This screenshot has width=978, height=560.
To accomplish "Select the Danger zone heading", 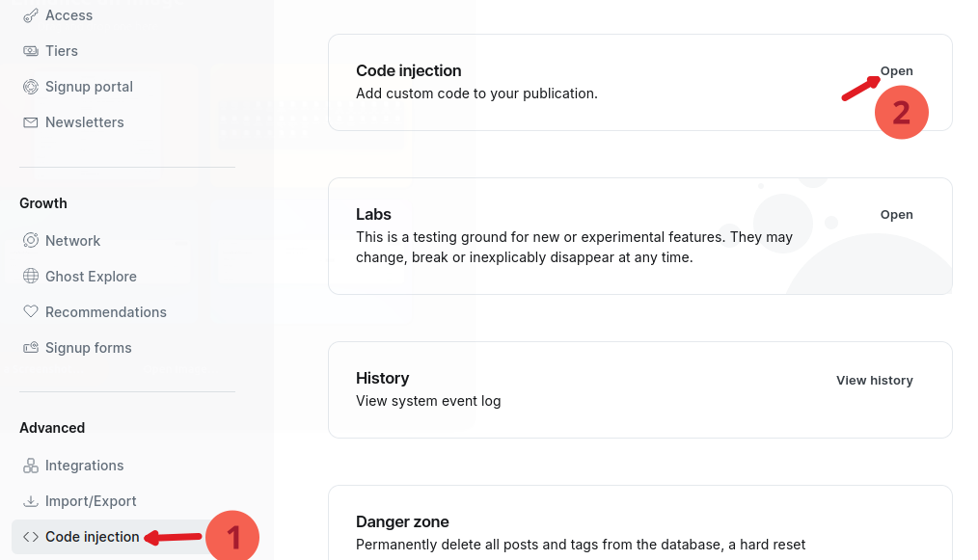I will [x=402, y=521].
